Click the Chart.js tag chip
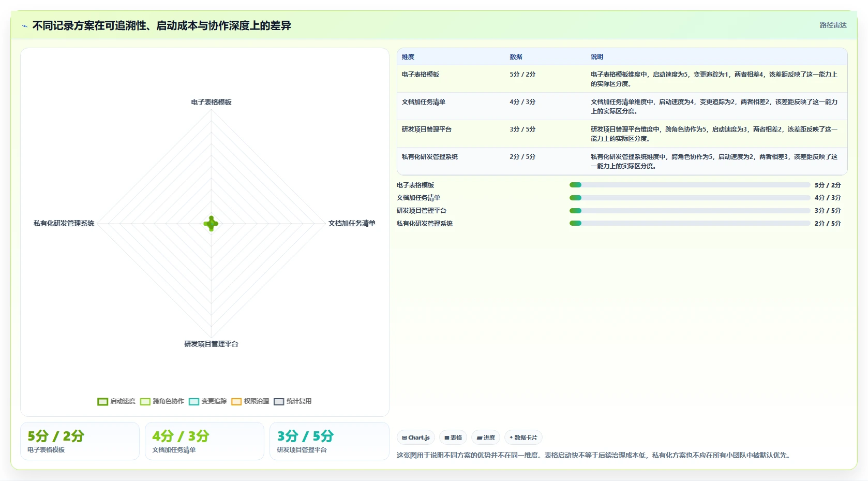 [x=416, y=438]
